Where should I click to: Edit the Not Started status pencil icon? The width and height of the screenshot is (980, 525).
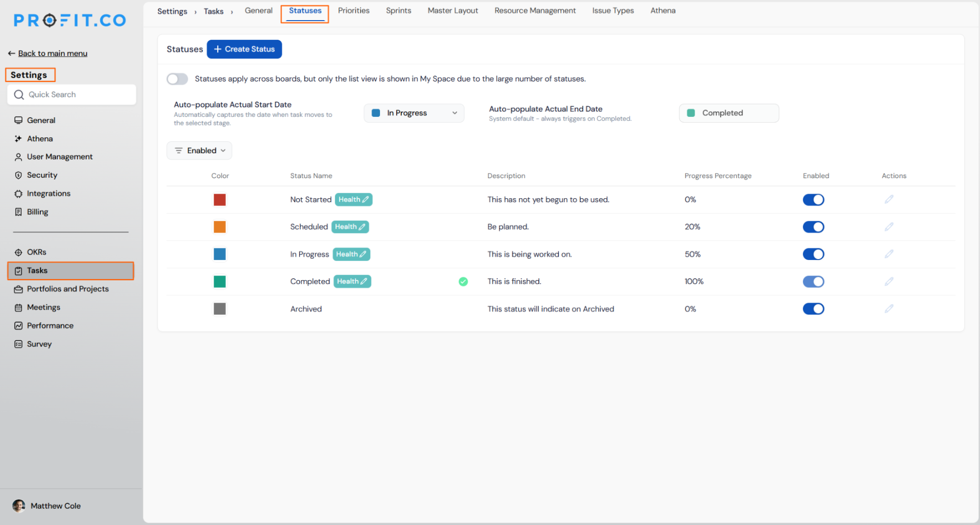(889, 199)
